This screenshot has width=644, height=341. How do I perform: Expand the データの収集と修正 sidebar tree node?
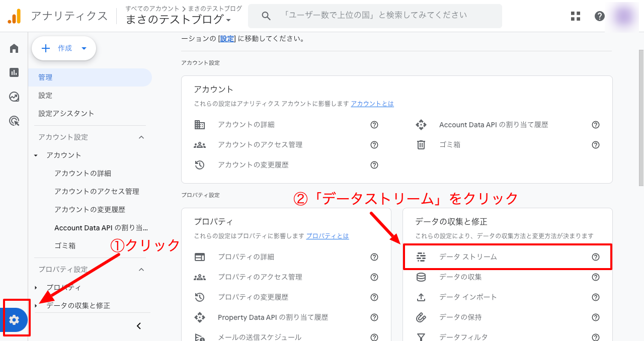(36, 306)
